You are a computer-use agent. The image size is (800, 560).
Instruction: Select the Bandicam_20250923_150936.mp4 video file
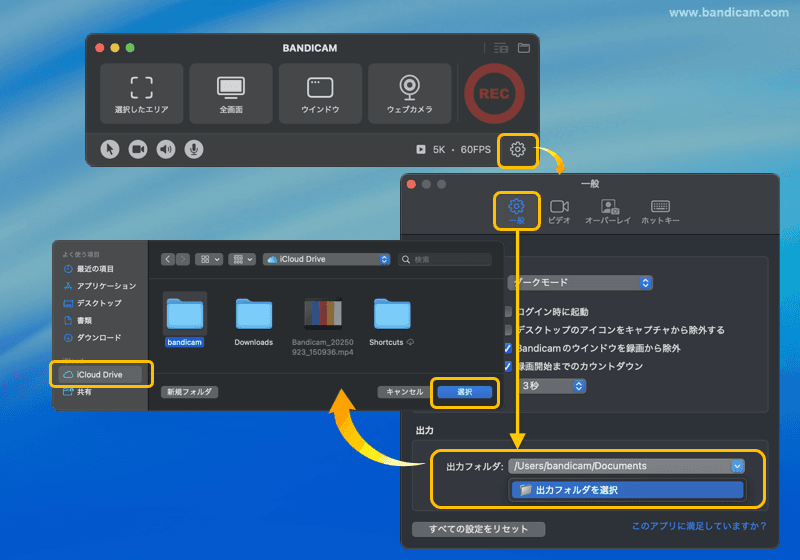[x=322, y=326]
